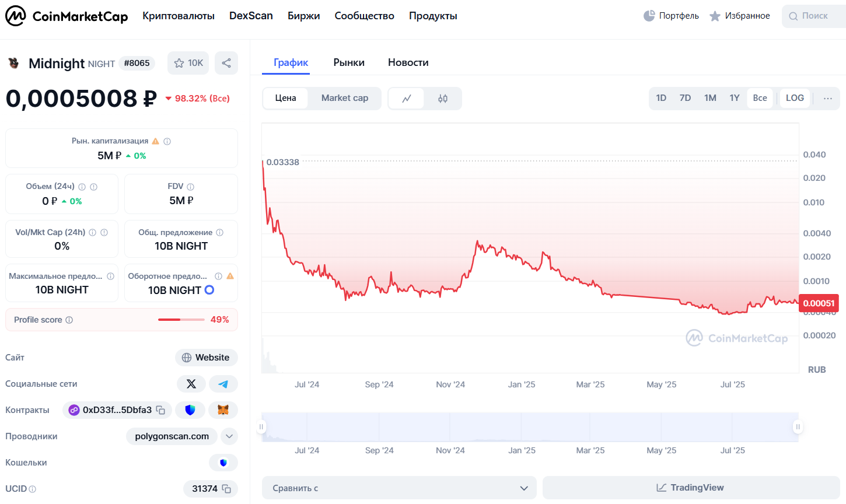Add token to MetaMask fox icon
The width and height of the screenshot is (846, 504).
pyautogui.click(x=223, y=410)
